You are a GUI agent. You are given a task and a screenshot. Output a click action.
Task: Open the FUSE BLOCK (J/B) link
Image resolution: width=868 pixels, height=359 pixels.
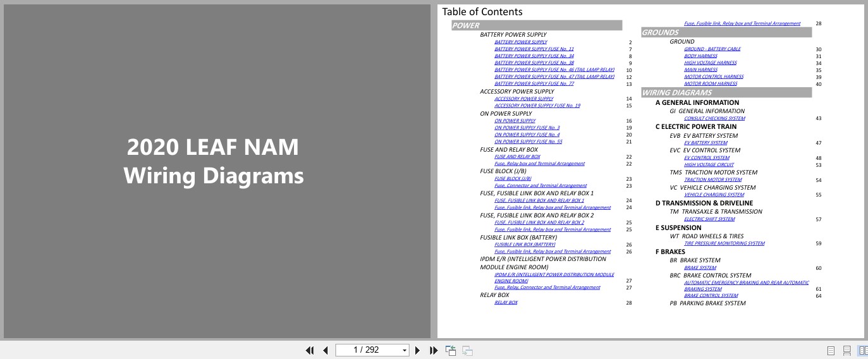(x=513, y=179)
